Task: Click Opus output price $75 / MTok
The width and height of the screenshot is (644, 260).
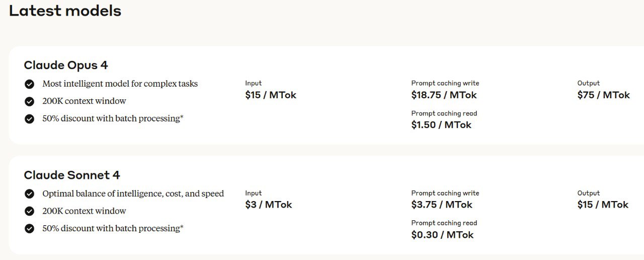Action: click(603, 95)
